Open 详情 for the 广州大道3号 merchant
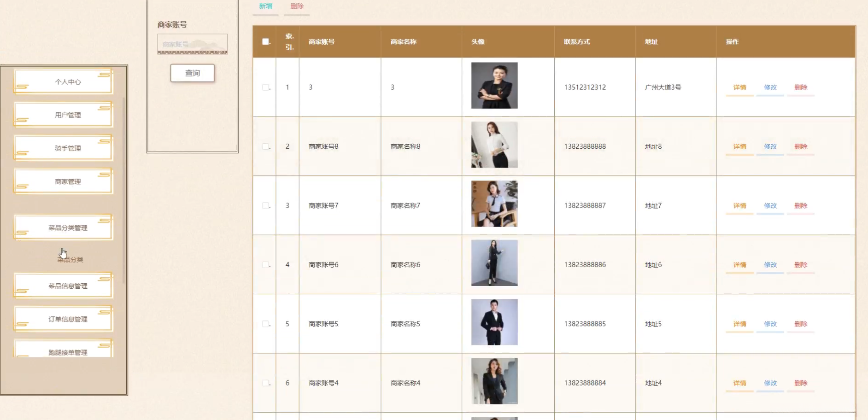868x420 pixels. [739, 87]
